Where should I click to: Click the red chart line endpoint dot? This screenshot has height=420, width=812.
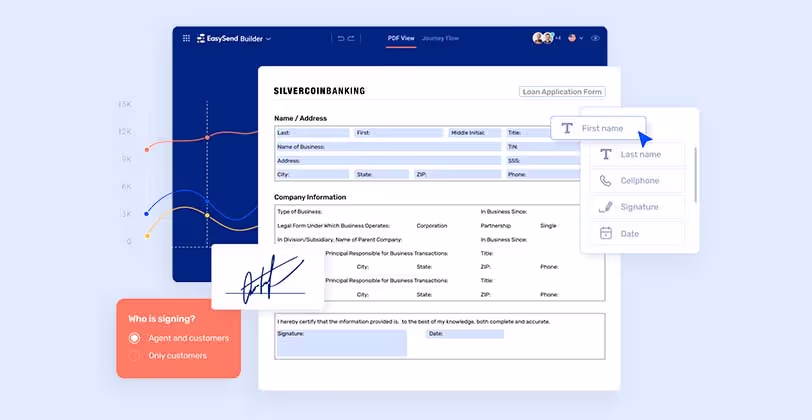point(147,150)
